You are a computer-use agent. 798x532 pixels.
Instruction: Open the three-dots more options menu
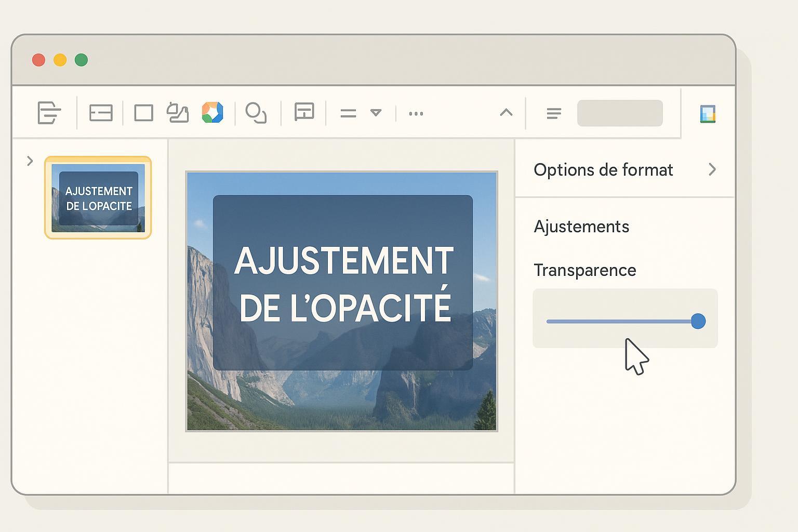(x=416, y=113)
